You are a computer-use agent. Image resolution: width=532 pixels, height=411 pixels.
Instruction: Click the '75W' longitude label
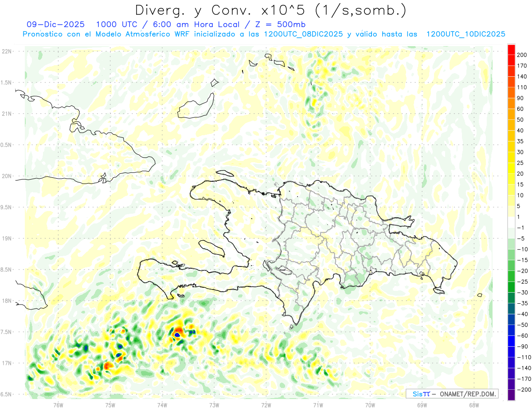pos(110,405)
